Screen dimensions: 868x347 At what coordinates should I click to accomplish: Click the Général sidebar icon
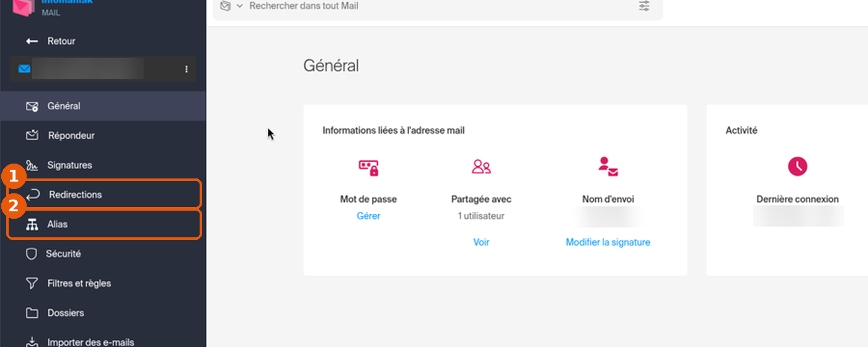32,107
